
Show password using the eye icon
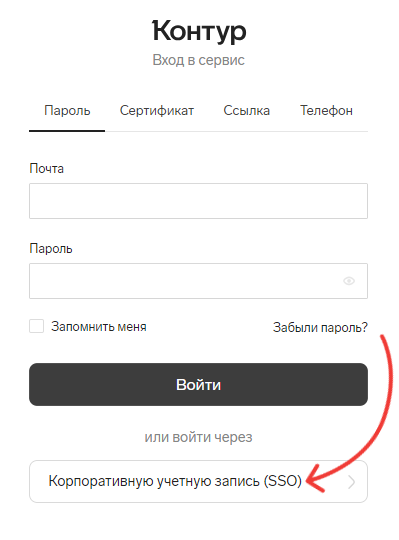pyautogui.click(x=349, y=281)
